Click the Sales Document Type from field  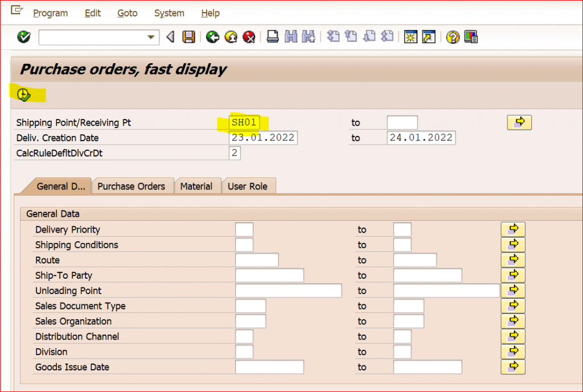click(x=251, y=306)
